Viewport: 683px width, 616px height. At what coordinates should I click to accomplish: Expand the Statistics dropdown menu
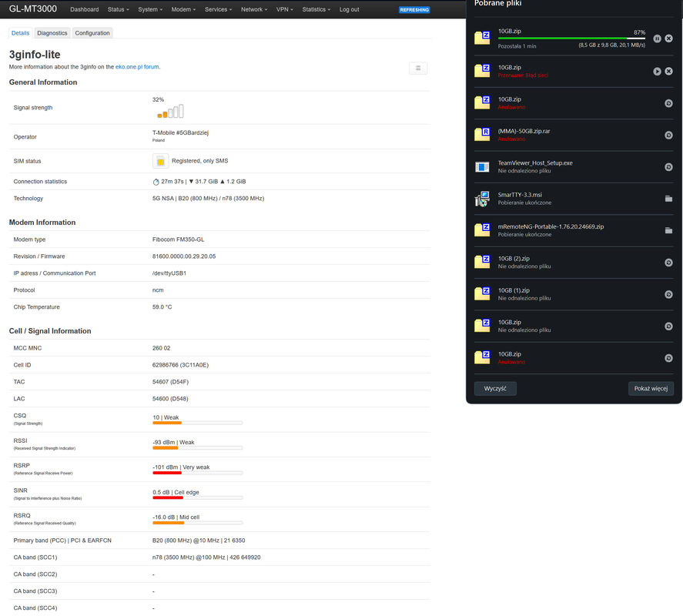316,9
